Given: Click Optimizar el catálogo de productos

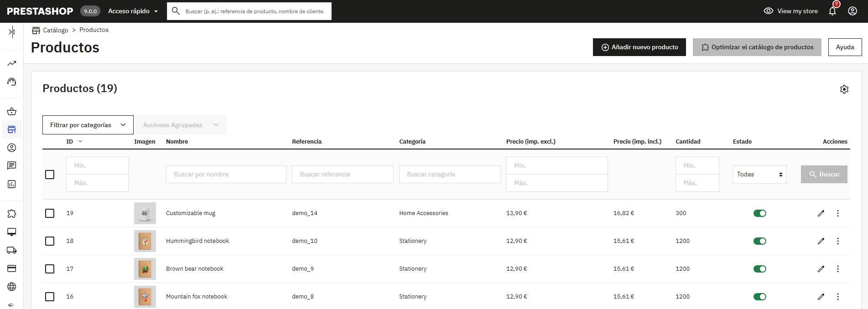Looking at the screenshot, I should coord(757,47).
